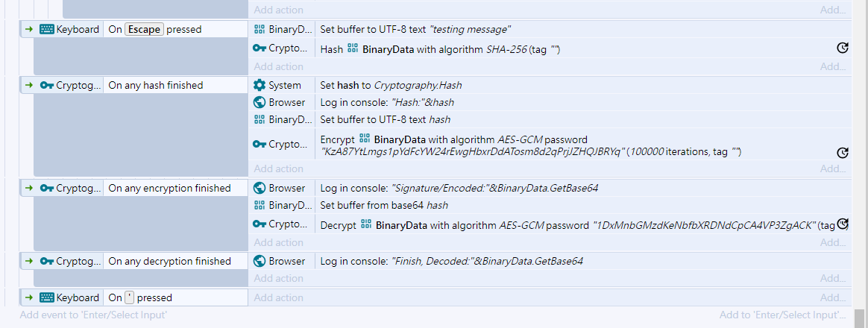This screenshot has width=868, height=328.
Task: Click Cryptography key icon on Decrypt action
Action: click(x=260, y=224)
